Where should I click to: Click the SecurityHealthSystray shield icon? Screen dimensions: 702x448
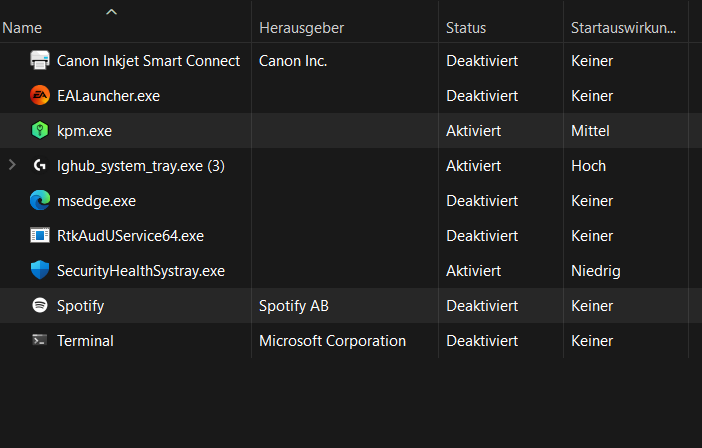[x=40, y=271]
